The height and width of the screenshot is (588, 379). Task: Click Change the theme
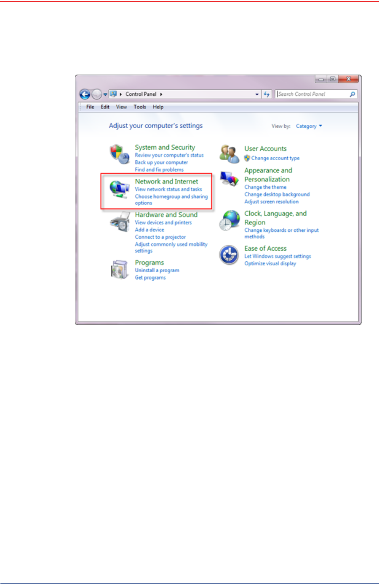pyautogui.click(x=265, y=187)
